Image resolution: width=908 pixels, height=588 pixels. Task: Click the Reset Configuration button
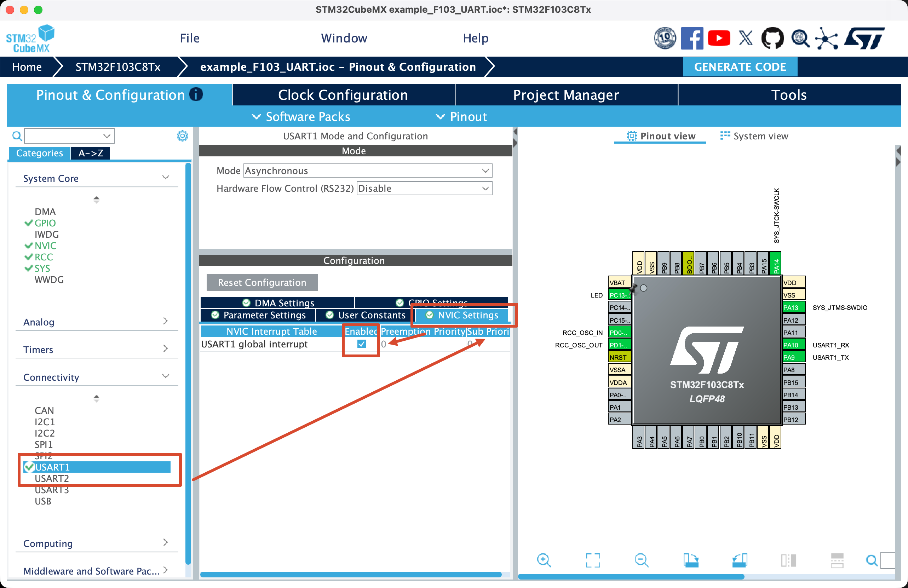262,282
